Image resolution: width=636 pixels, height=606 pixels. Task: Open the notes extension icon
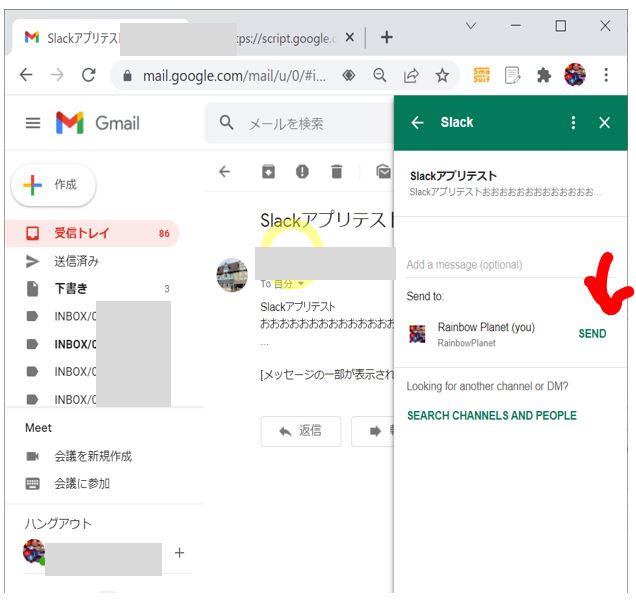[512, 75]
